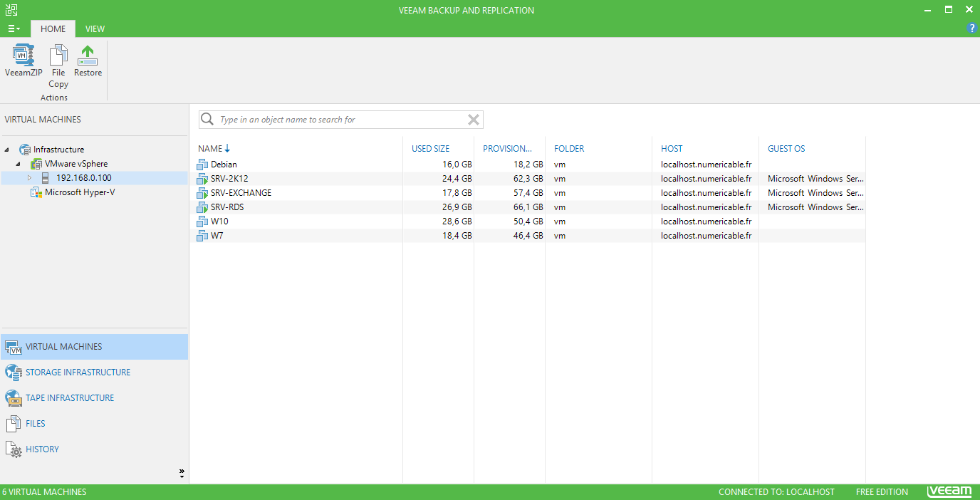This screenshot has height=500, width=980.
Task: Click the search magnifier icon
Action: pyautogui.click(x=207, y=120)
